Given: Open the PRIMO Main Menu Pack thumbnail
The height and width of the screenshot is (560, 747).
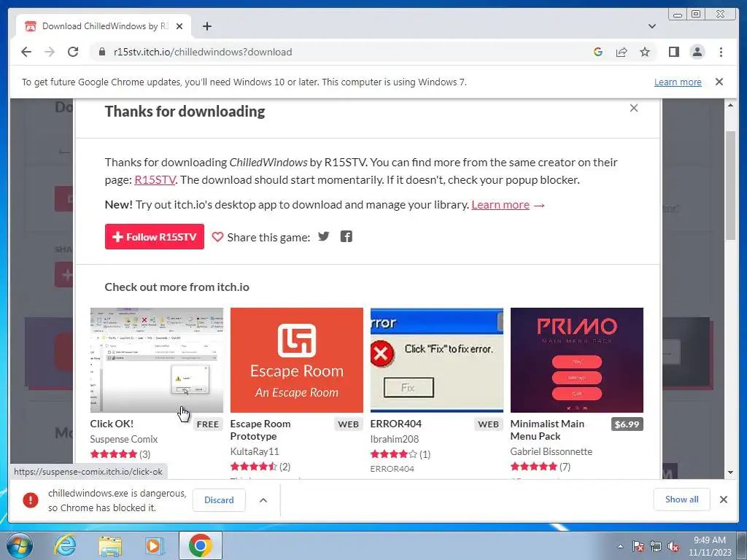Looking at the screenshot, I should point(577,360).
